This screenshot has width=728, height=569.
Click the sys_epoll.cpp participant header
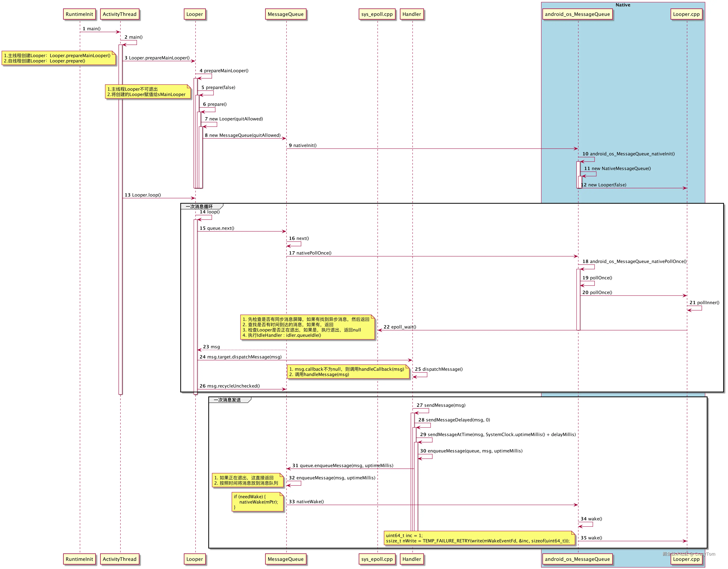[x=377, y=14]
